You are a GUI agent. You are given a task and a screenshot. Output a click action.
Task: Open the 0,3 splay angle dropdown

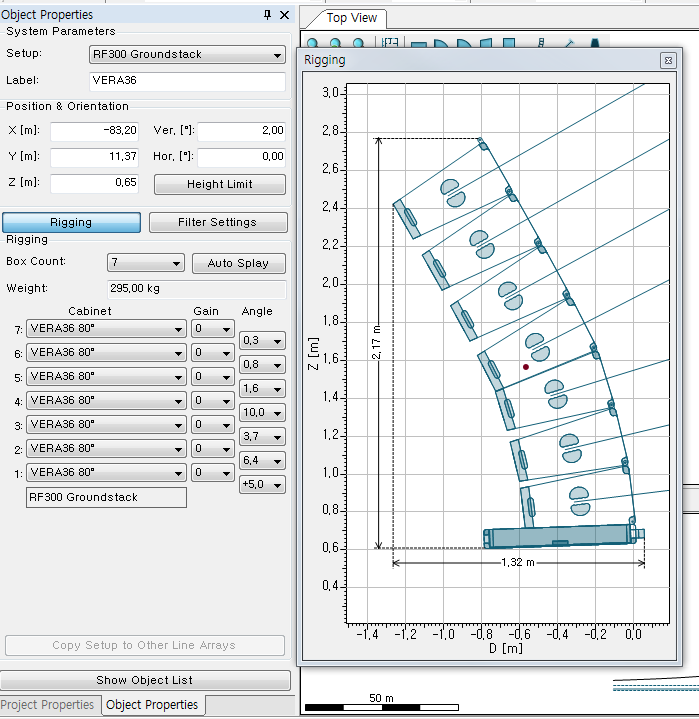click(x=262, y=341)
